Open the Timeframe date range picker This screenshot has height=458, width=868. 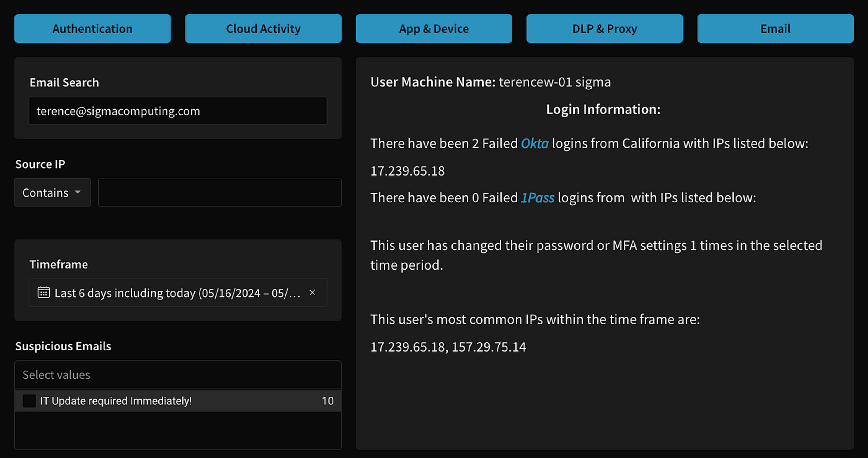click(178, 292)
